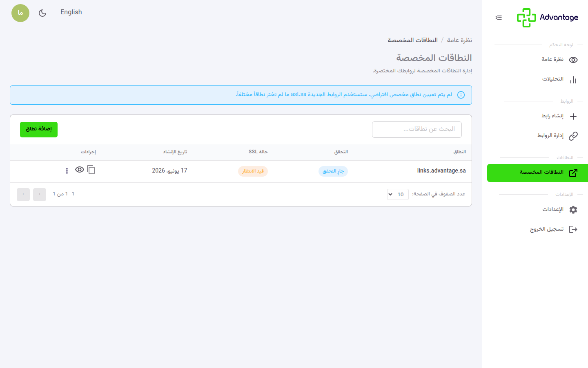Switch language to English
Viewport: 588px width, 368px height.
coord(71,12)
